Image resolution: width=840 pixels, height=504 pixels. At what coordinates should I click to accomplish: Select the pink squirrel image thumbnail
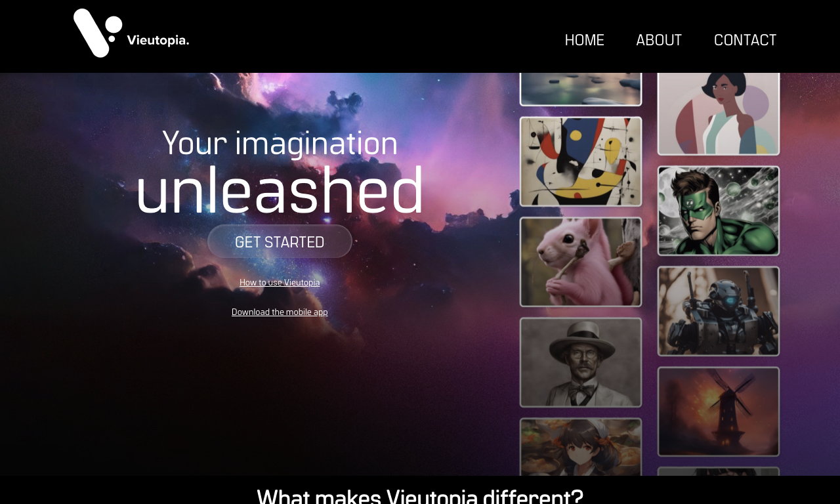point(581,262)
